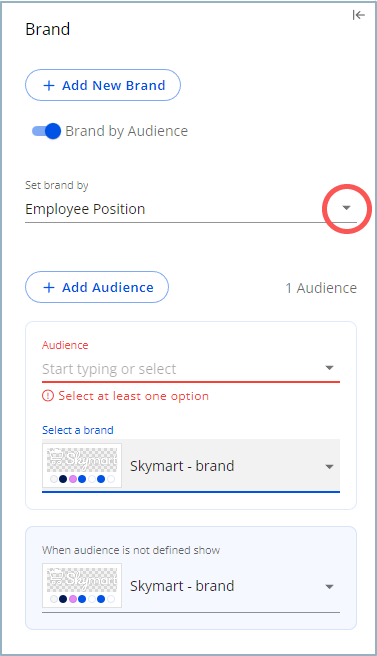Expand the Audience selection dropdown arrow
Viewport: 377px width, 656px height.
(329, 368)
